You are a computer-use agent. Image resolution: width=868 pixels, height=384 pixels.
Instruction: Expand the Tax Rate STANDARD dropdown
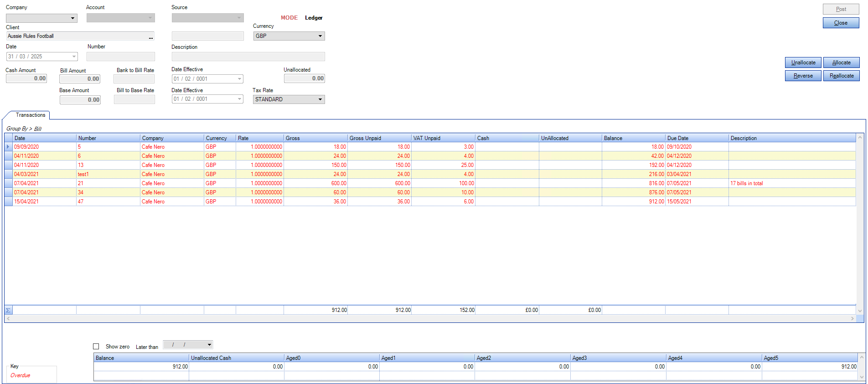pos(320,99)
